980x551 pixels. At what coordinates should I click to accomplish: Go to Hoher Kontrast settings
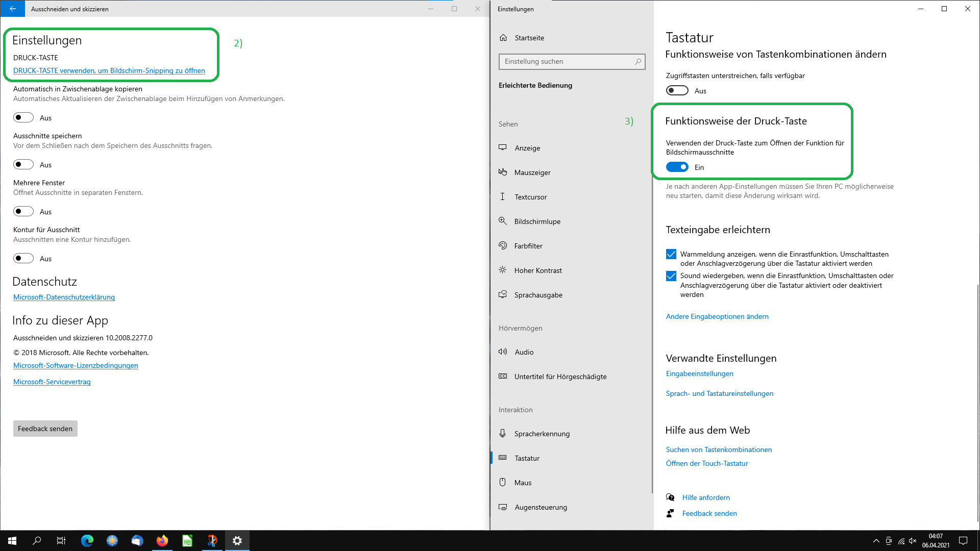point(537,270)
